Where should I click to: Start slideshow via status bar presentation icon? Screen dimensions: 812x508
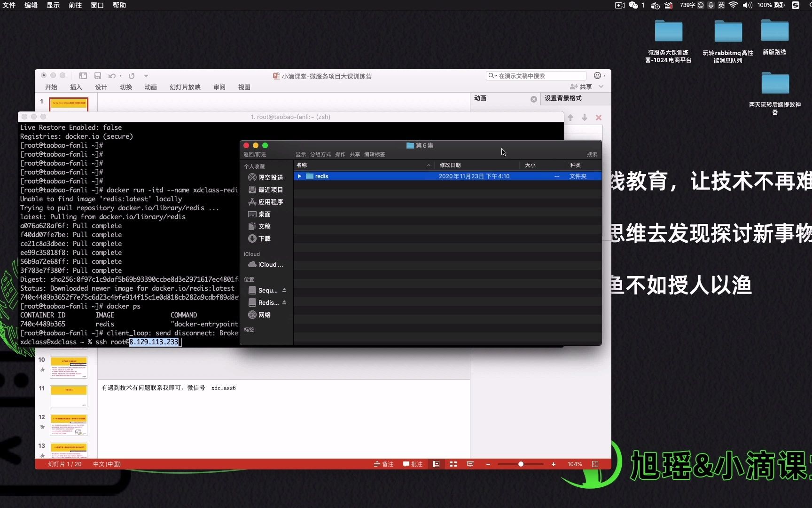(470, 464)
